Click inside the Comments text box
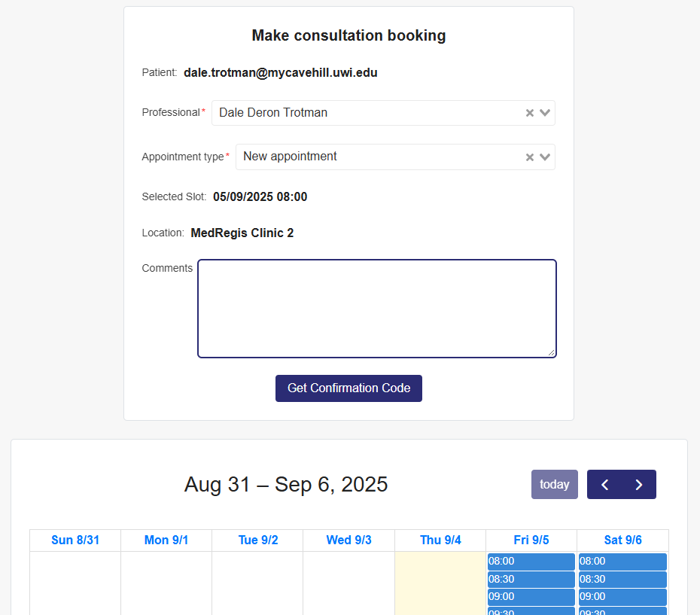700x615 pixels. (376, 309)
